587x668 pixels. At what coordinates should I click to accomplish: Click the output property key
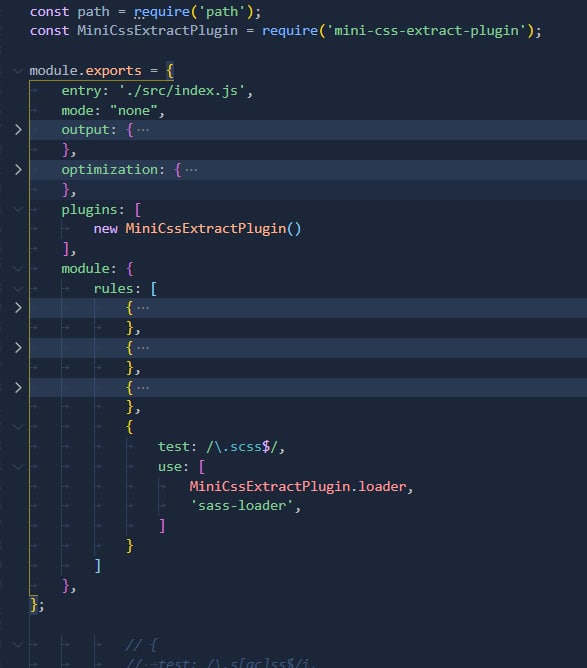(x=85, y=130)
